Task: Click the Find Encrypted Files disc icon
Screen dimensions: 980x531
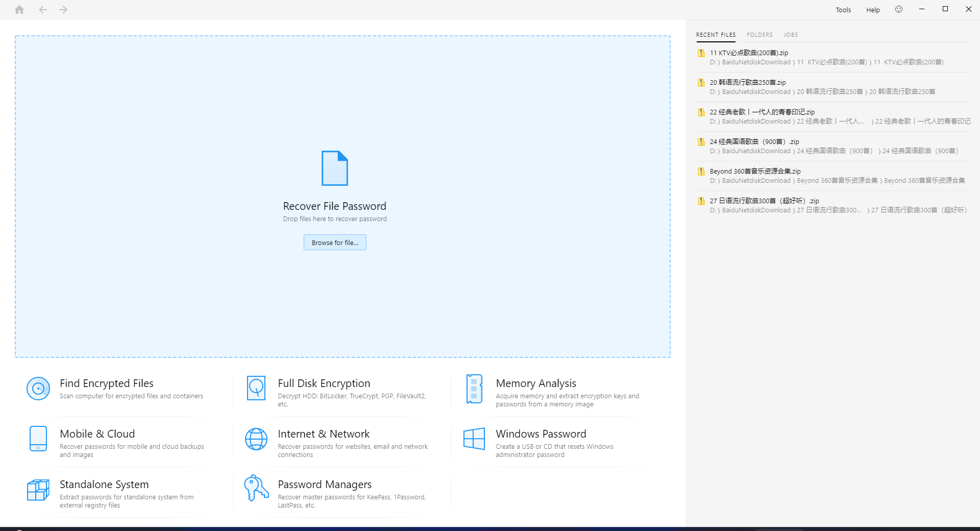Action: point(38,389)
